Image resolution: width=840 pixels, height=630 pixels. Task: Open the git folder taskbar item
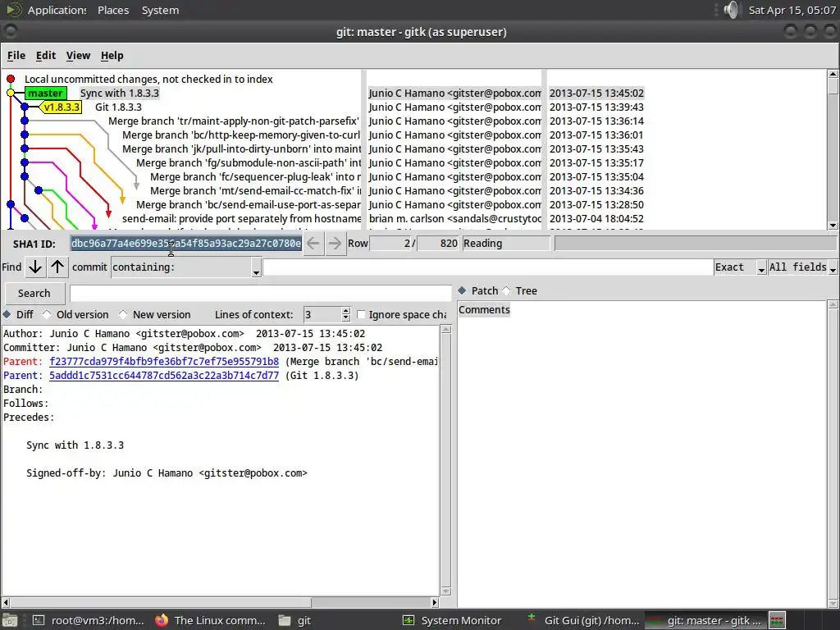pyautogui.click(x=295, y=620)
